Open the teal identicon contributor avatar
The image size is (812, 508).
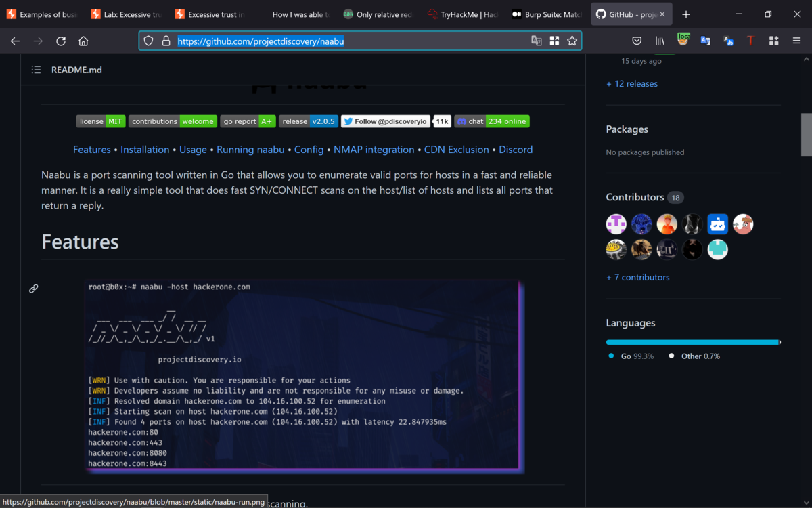pos(718,250)
